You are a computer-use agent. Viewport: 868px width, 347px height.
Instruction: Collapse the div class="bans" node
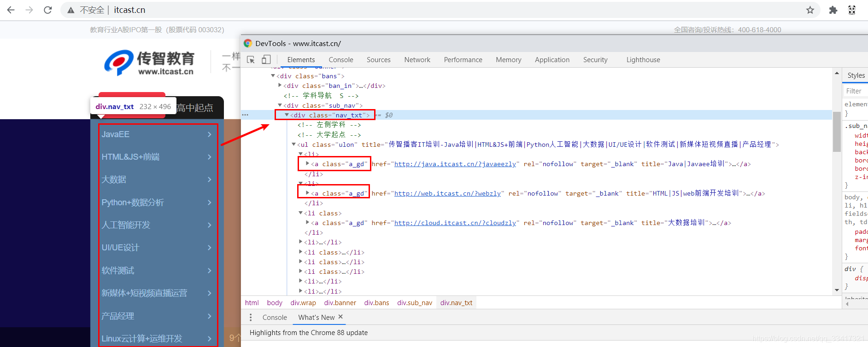coord(273,76)
